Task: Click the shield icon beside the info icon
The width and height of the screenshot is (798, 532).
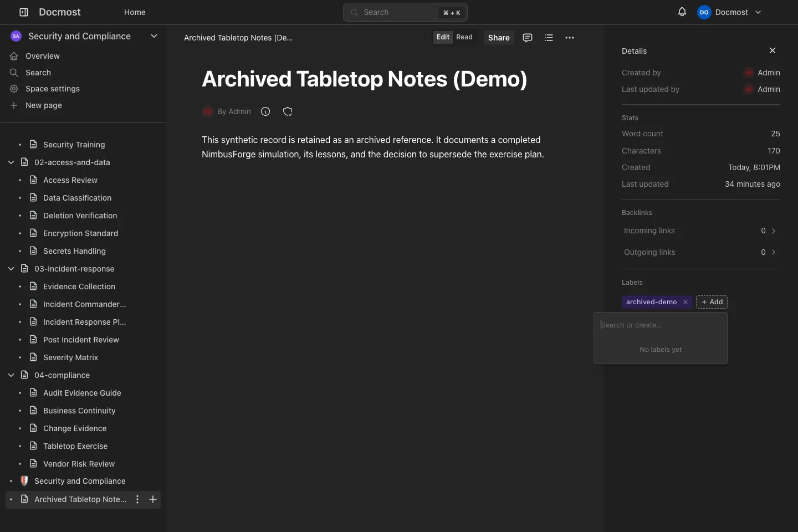Action: 288,111
